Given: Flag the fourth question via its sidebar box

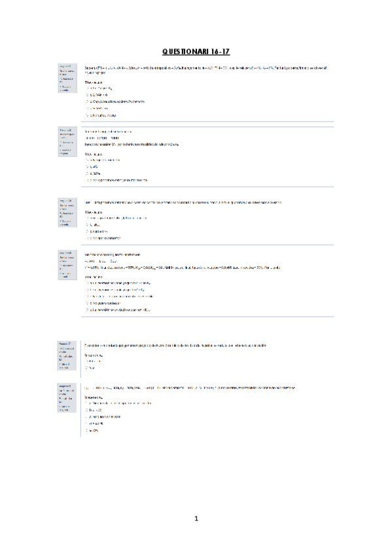Looking at the screenshot, I should 65,275.
